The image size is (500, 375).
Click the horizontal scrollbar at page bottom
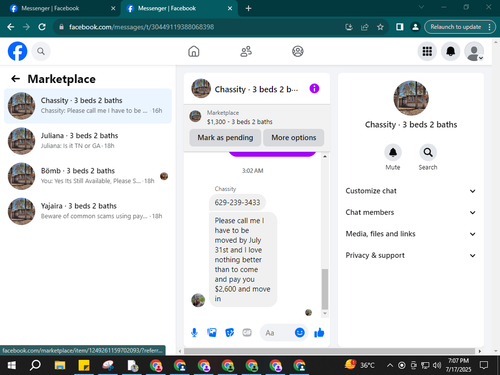point(329,351)
